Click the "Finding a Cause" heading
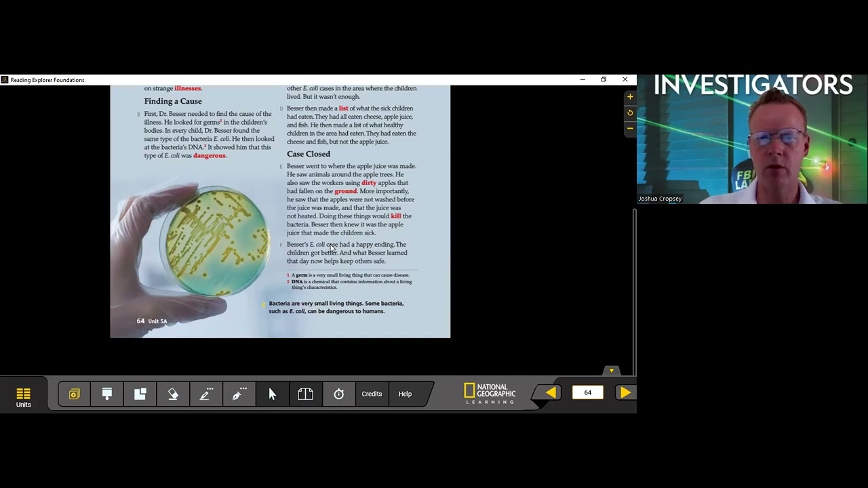 [x=173, y=101]
